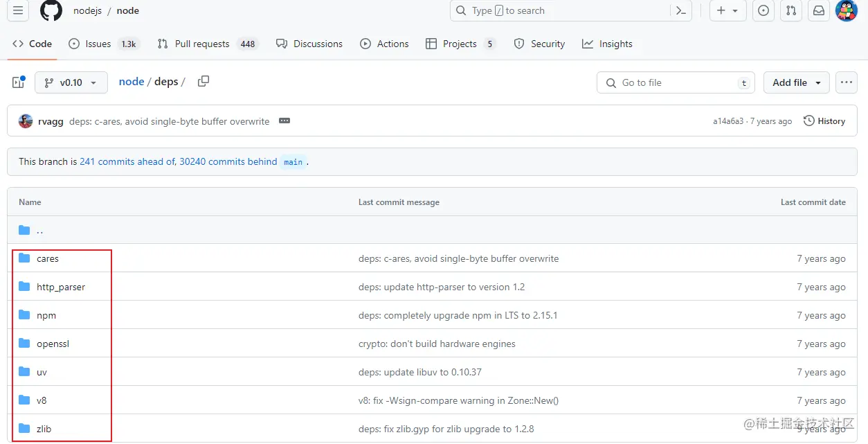This screenshot has height=444, width=868.
Task: Go to parent directory row
Action: 433,230
